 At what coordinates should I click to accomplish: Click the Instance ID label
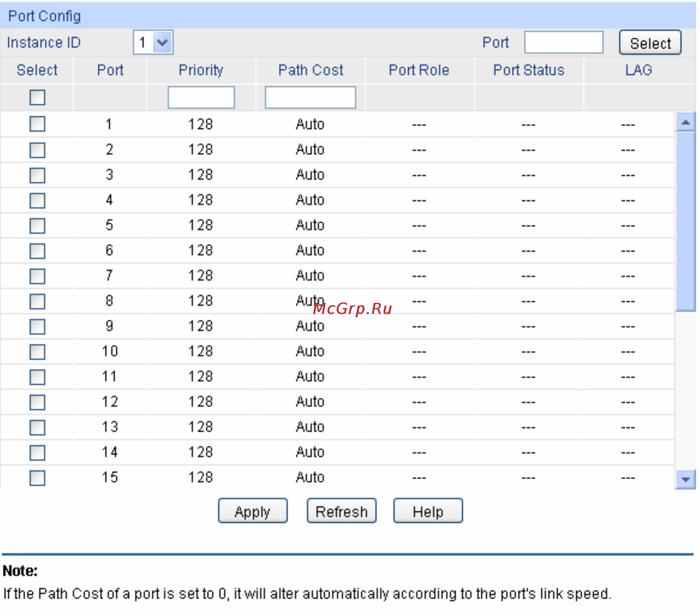(x=44, y=42)
